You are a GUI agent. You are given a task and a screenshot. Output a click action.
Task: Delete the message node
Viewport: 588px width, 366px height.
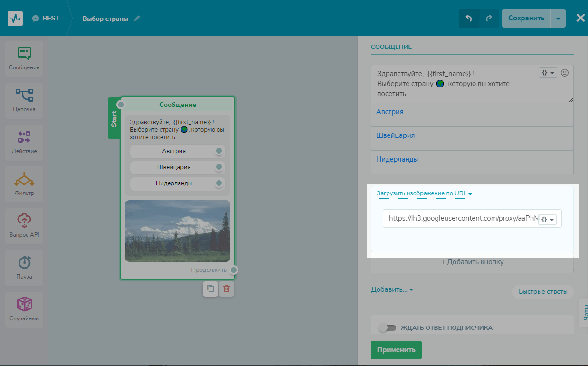click(x=227, y=289)
